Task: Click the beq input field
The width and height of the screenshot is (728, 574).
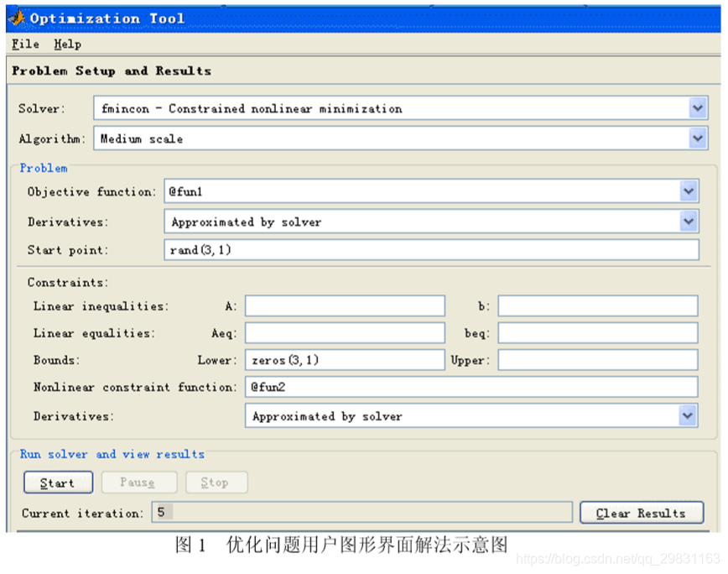Action: click(x=598, y=333)
